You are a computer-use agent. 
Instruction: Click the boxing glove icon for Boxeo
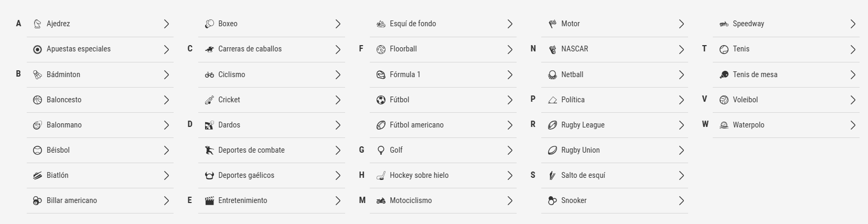click(209, 24)
